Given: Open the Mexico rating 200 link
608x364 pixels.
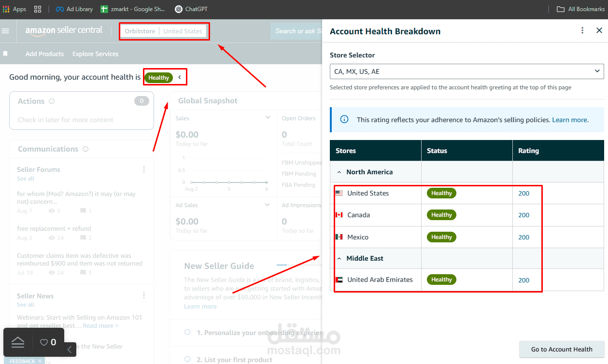Looking at the screenshot, I should pyautogui.click(x=524, y=237).
